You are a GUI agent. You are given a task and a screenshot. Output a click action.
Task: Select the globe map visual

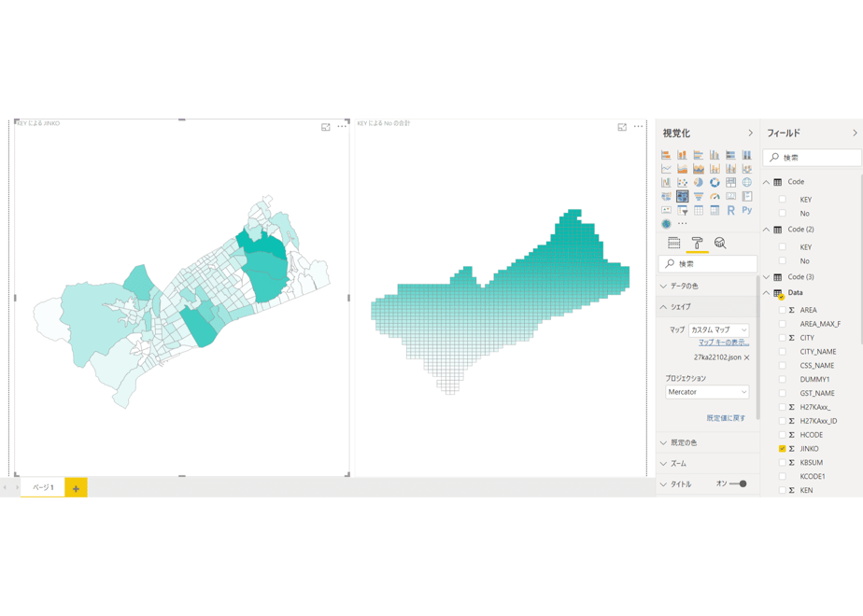[x=747, y=183]
